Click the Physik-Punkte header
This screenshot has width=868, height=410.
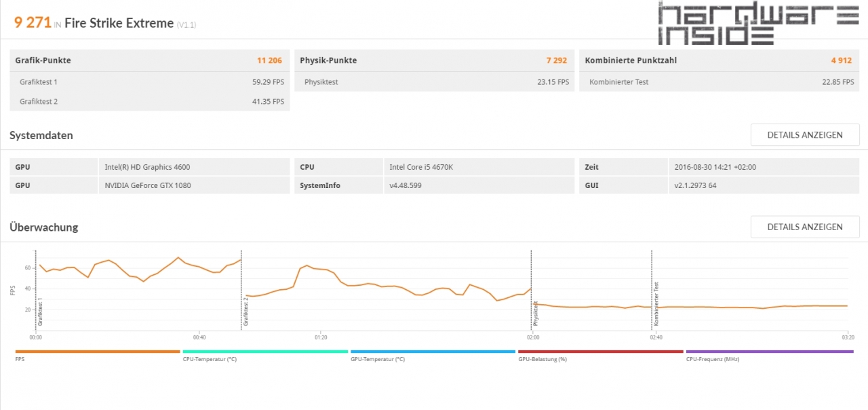click(x=328, y=60)
